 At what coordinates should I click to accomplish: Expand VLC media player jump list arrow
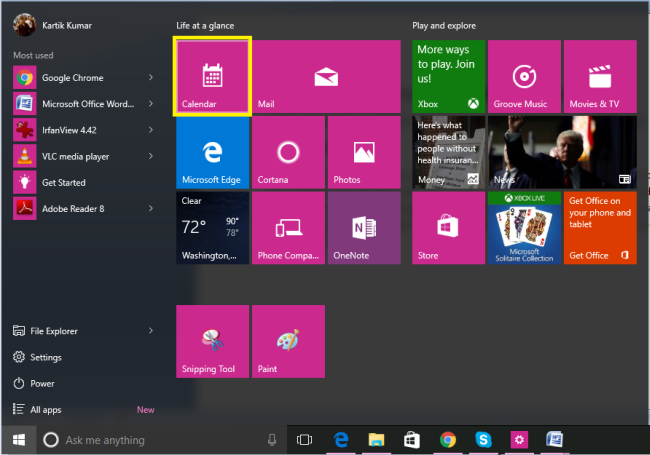pyautogui.click(x=151, y=156)
